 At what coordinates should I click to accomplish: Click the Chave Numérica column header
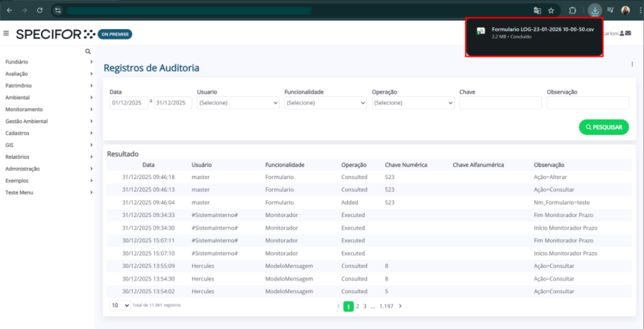(406, 164)
